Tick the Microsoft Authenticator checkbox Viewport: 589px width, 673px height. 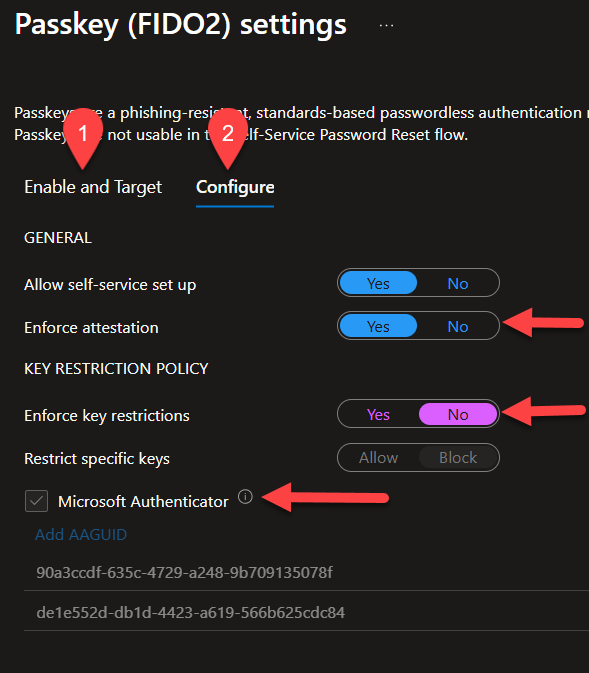pos(36,501)
